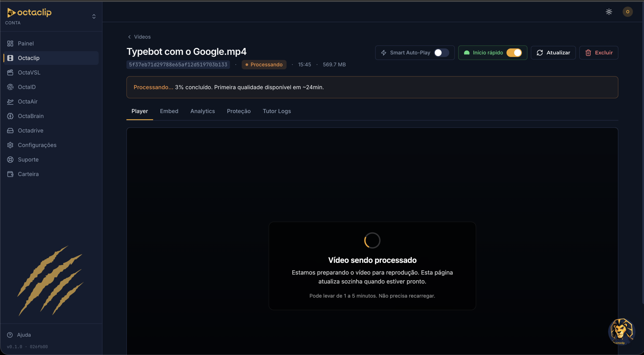Click the Processando status badge
This screenshot has width=644, height=355.
[264, 65]
